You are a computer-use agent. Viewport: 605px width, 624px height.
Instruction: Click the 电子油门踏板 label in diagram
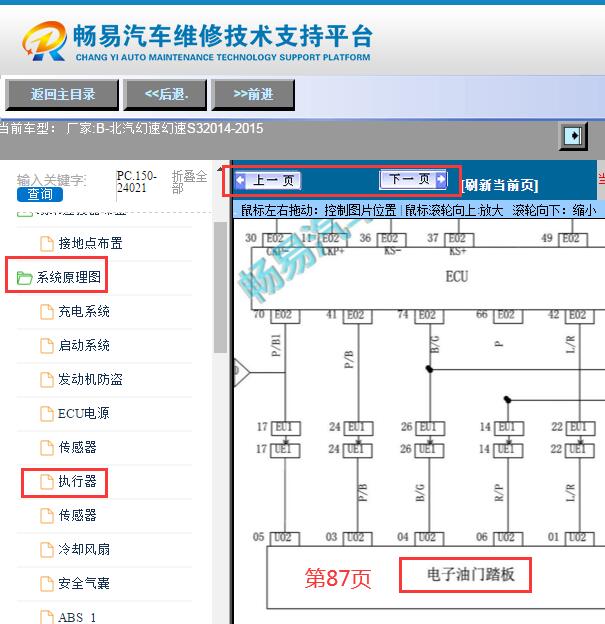coord(470,574)
